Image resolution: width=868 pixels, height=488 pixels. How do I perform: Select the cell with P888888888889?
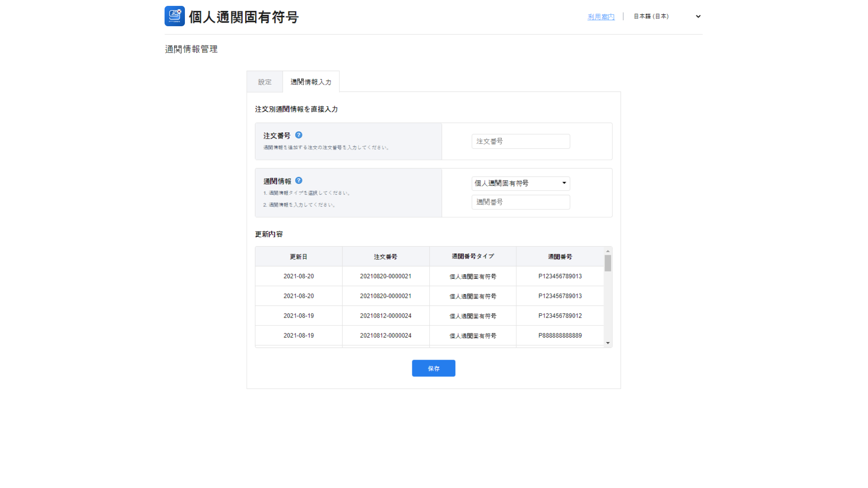560,335
